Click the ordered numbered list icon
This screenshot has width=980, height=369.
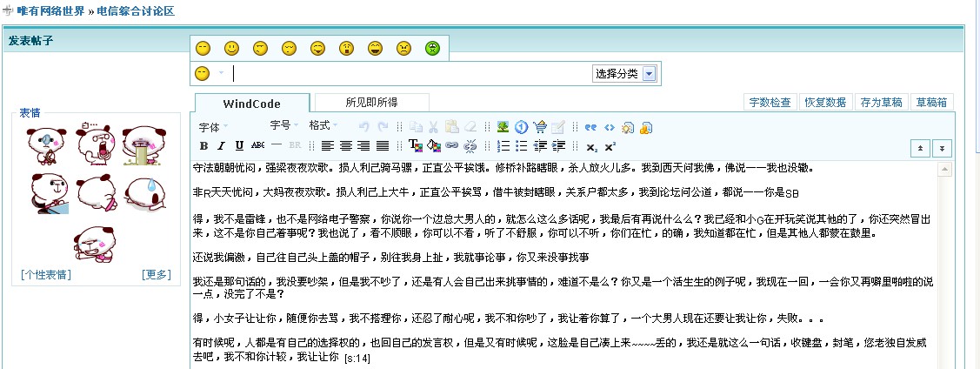click(x=503, y=145)
